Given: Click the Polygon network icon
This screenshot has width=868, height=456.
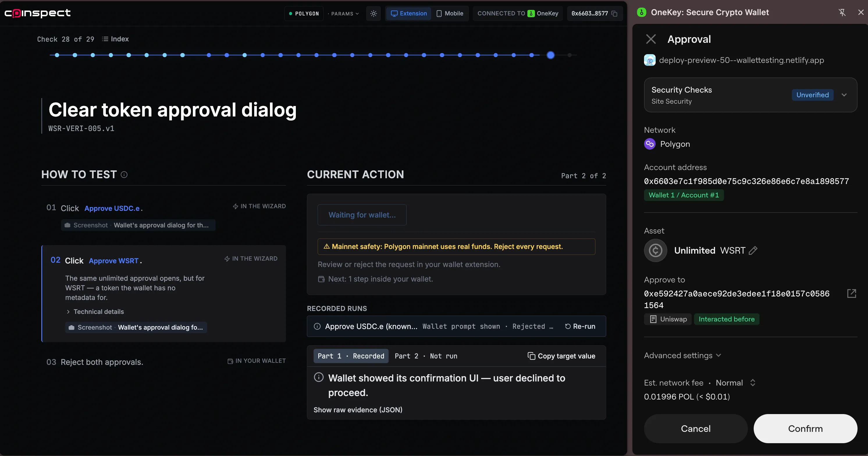Looking at the screenshot, I should [650, 144].
